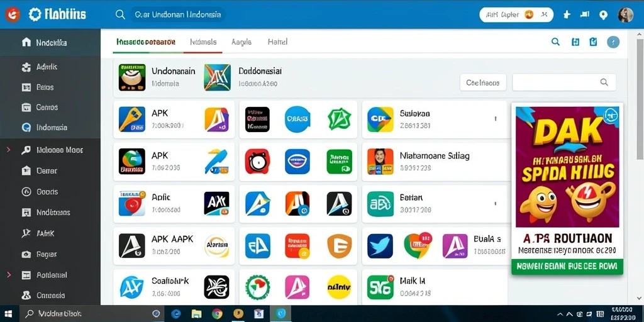Open File Explorer from the taskbar
Viewport: 644px width, 322px height.
[x=197, y=314]
